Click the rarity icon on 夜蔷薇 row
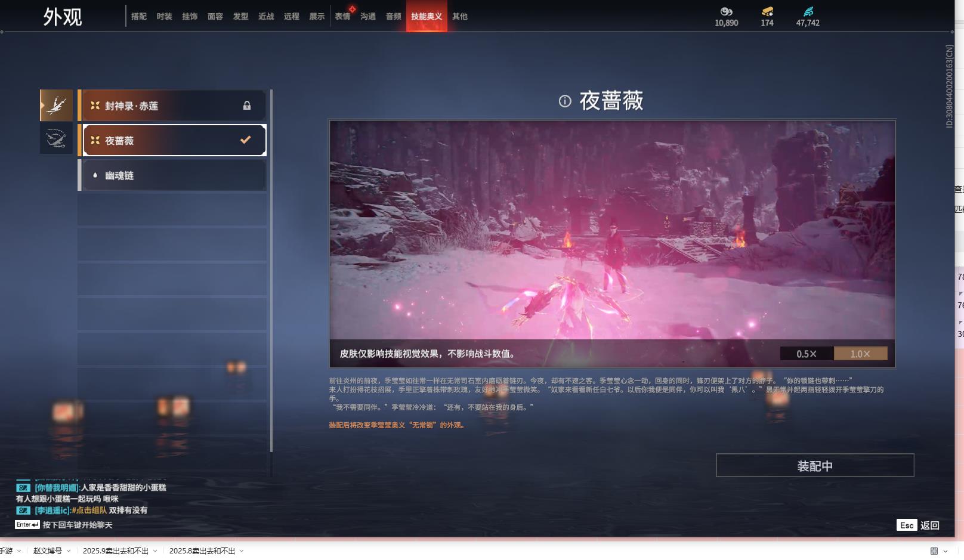The image size is (964, 560). [95, 140]
